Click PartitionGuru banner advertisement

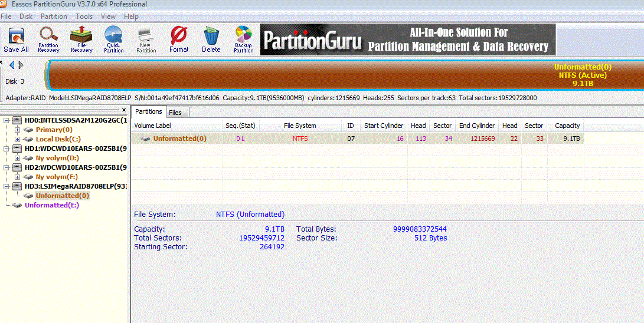(408, 39)
